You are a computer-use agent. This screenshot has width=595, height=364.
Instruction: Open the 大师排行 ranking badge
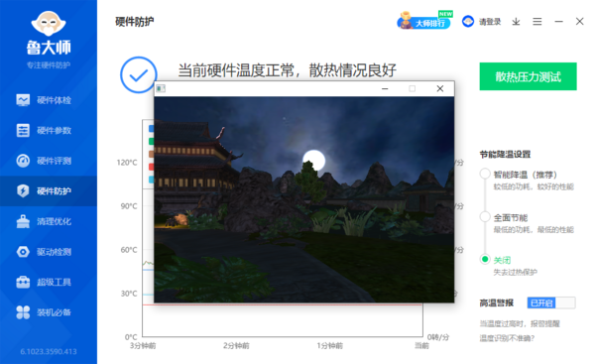coord(424,21)
